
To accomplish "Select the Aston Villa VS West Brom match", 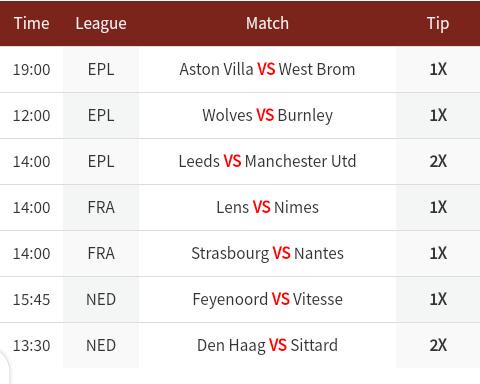I will (x=267, y=69).
